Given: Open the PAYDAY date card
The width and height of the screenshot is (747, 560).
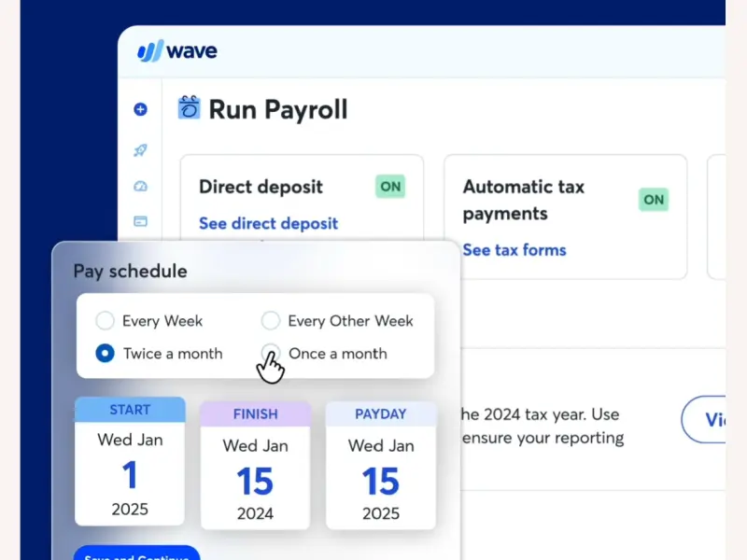Looking at the screenshot, I should (x=380, y=466).
